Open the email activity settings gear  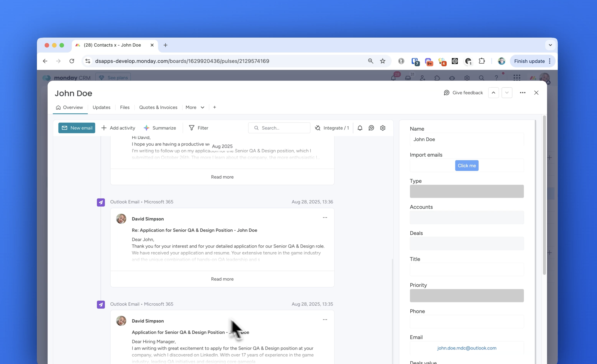click(x=383, y=128)
